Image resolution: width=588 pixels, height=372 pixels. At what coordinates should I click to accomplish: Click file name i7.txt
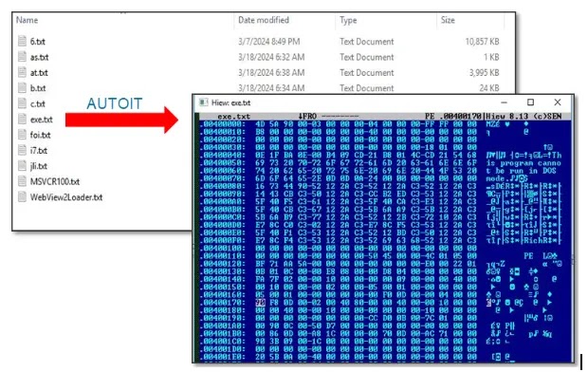click(x=39, y=151)
